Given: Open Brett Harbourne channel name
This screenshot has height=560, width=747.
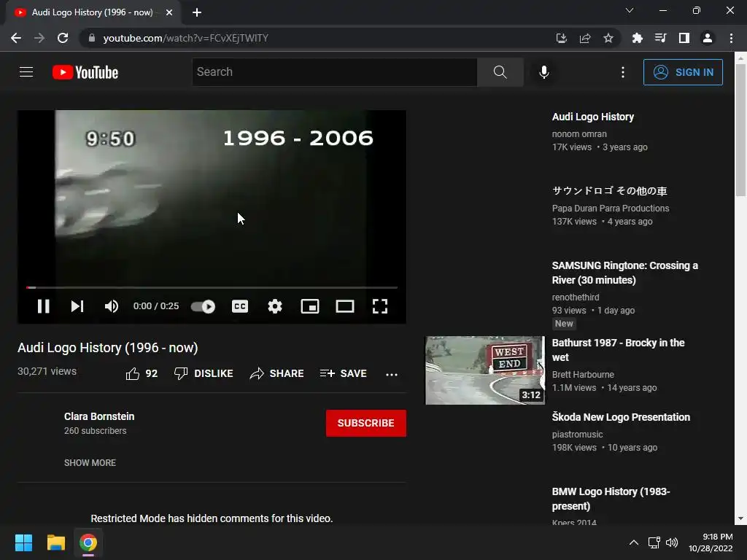Looking at the screenshot, I should [583, 374].
